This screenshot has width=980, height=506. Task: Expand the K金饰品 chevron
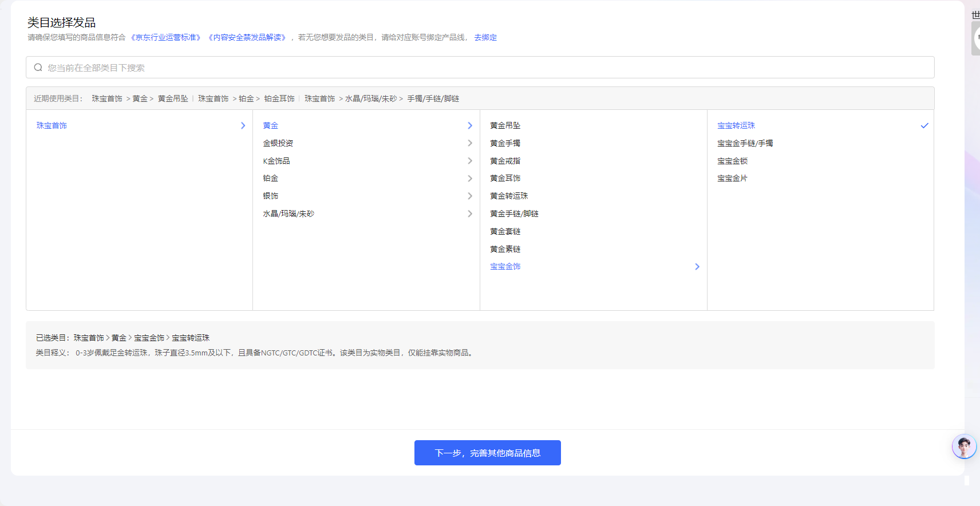470,161
